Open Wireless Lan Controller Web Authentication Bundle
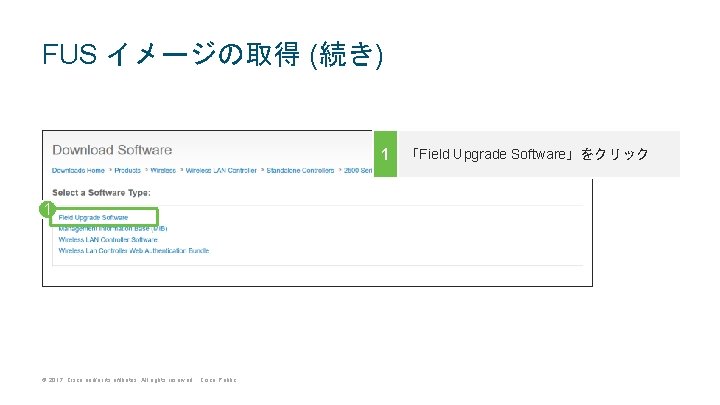Viewport: 720px width, 405px height. (x=134, y=251)
